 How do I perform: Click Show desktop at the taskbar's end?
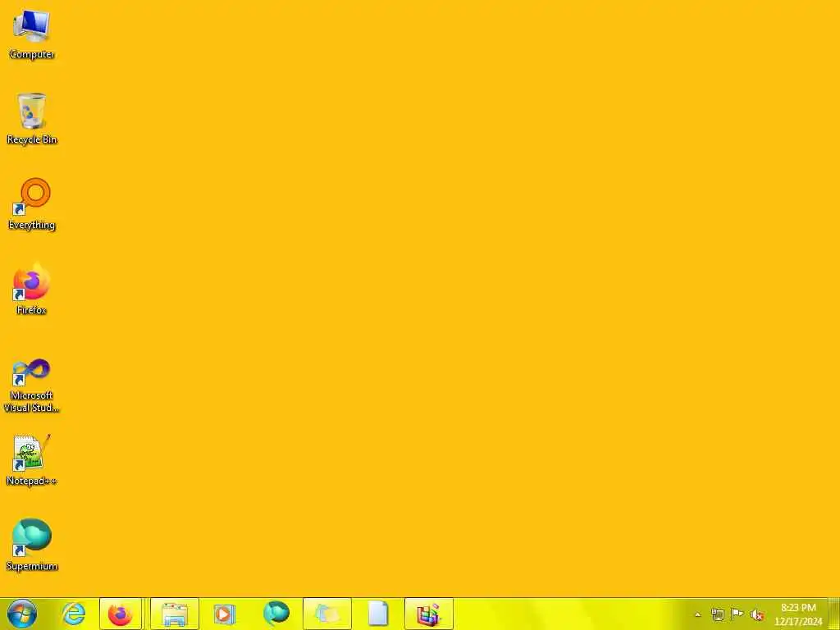(x=834, y=614)
